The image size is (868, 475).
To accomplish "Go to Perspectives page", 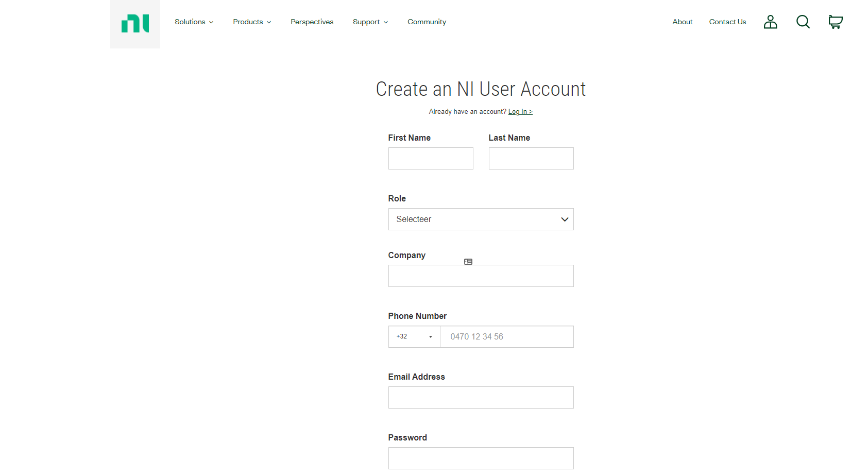I will [312, 22].
